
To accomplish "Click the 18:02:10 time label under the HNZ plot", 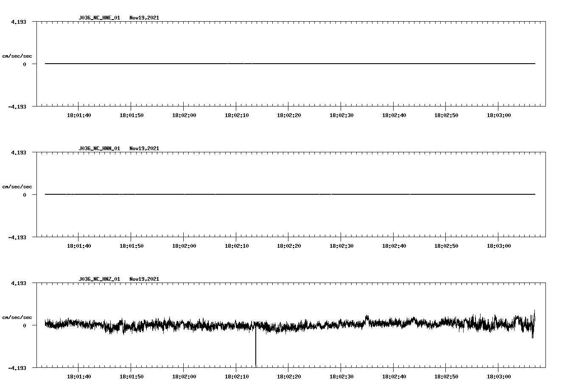I will [236, 377].
